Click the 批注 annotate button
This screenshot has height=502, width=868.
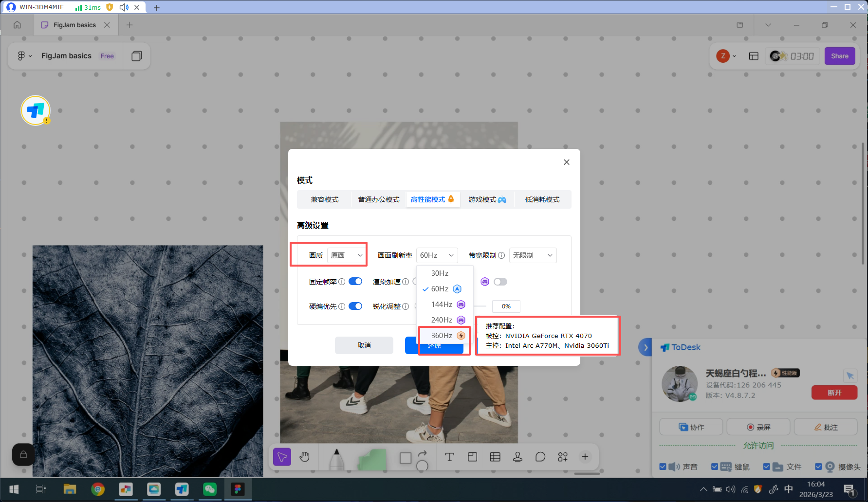pos(826,427)
